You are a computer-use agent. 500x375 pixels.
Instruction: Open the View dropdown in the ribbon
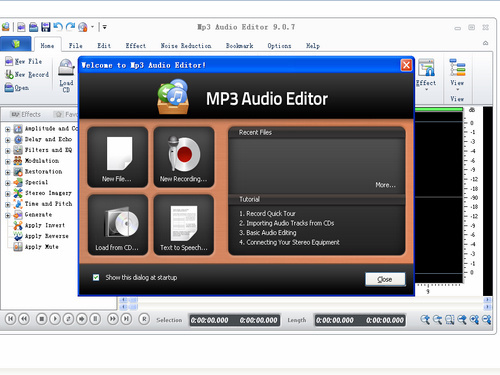click(x=457, y=75)
